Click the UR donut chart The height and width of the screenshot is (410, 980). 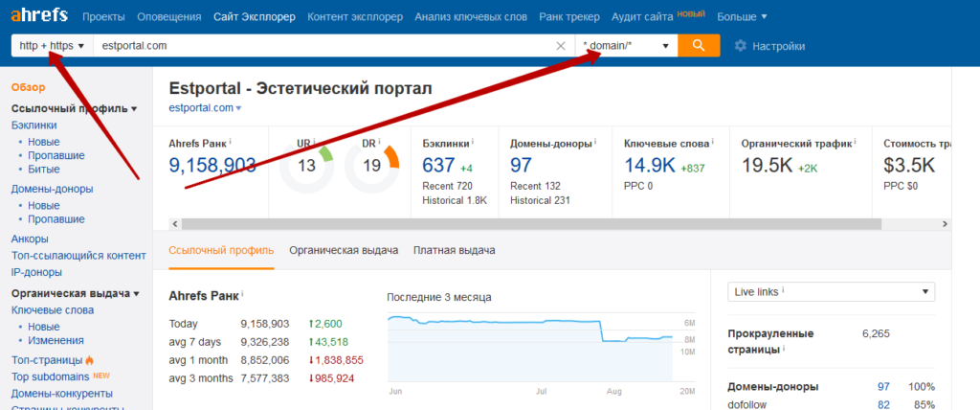point(306,165)
